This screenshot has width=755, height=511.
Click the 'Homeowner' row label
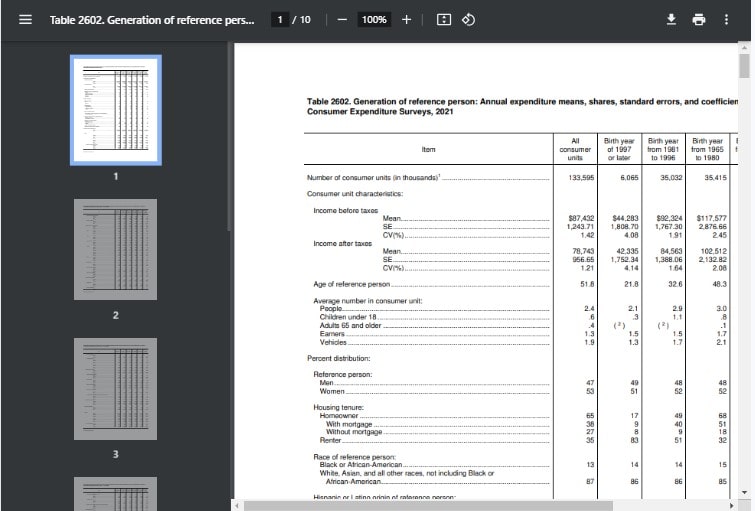point(339,416)
